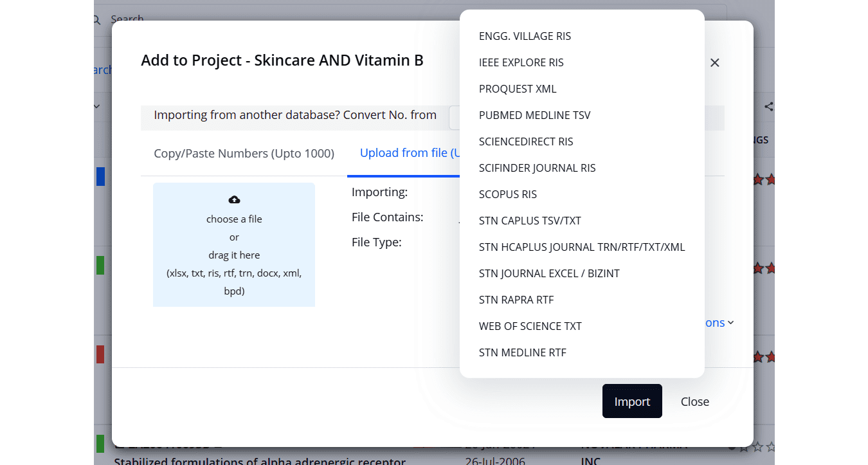The height and width of the screenshot is (465, 868).
Task: Click the search field in background page
Action: (x=411, y=19)
